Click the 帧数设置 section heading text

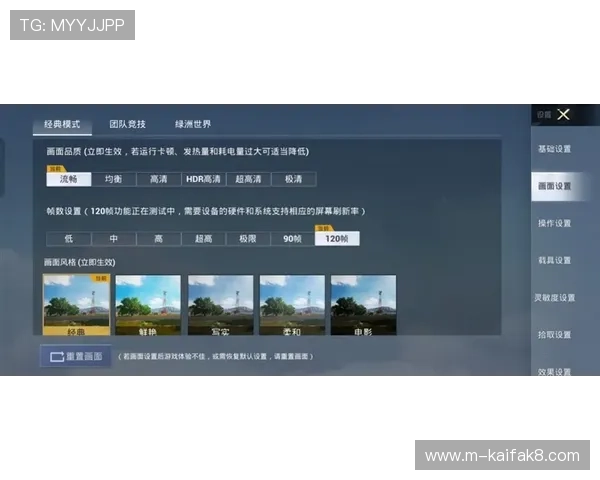(x=206, y=211)
